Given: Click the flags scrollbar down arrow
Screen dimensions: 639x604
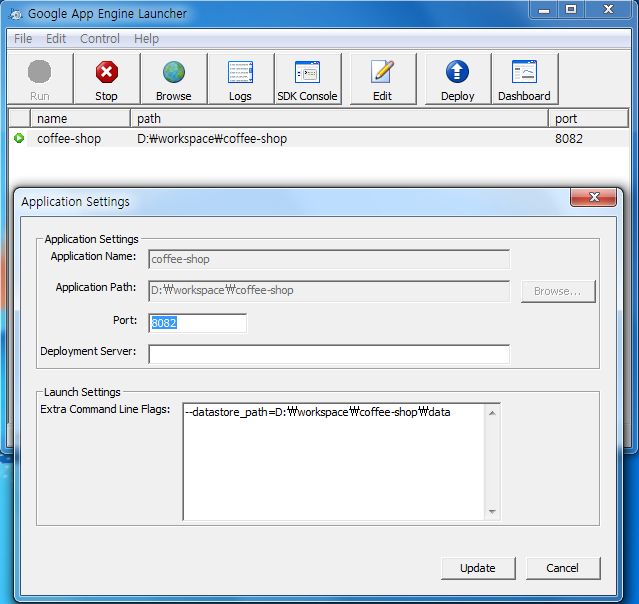Looking at the screenshot, I should [492, 511].
